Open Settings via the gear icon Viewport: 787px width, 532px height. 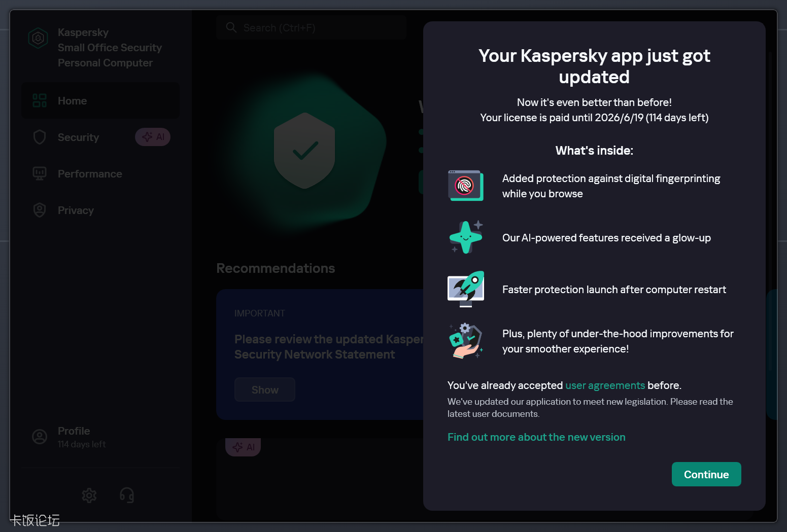(89, 495)
